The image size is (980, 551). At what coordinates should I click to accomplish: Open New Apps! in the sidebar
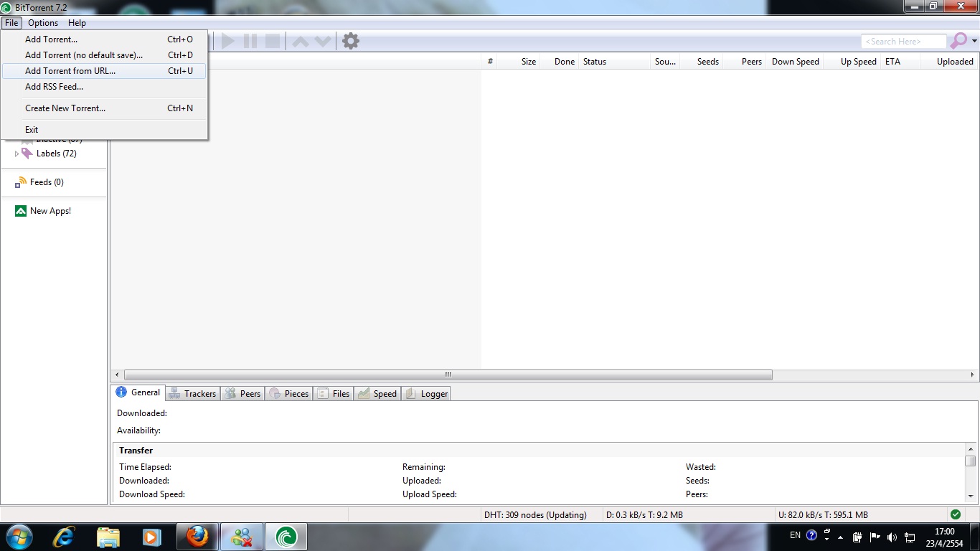click(50, 211)
